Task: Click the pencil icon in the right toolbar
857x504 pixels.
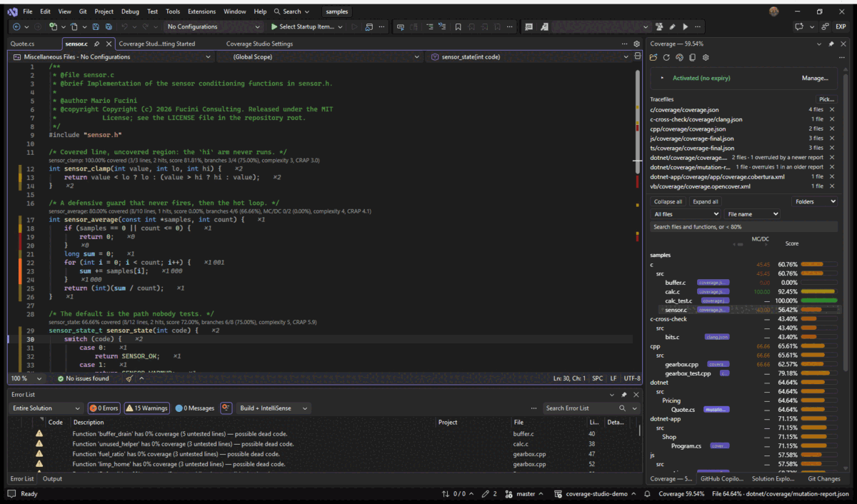Action: [x=672, y=26]
